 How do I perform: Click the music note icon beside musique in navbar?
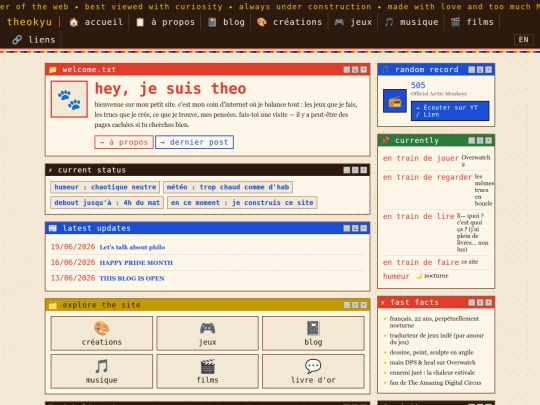click(x=388, y=22)
